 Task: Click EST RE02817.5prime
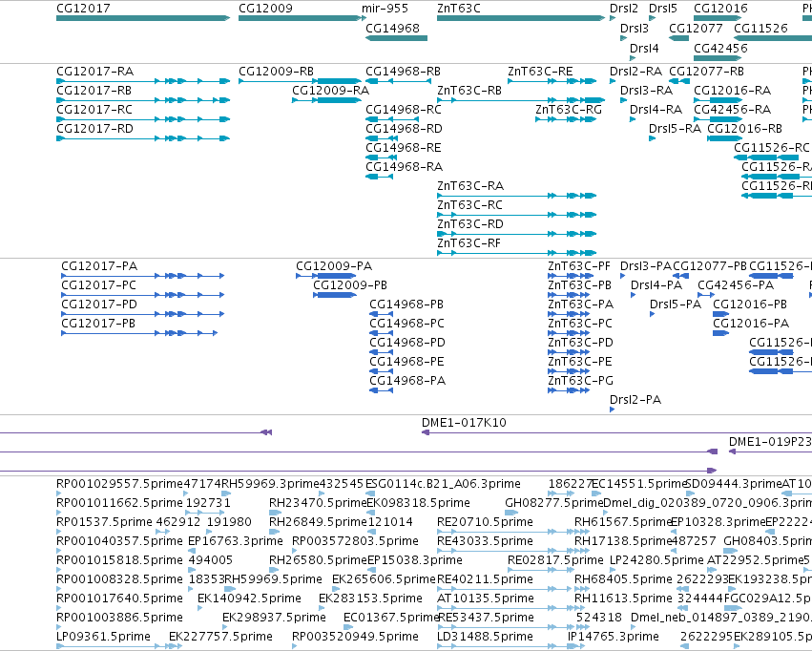tap(555, 560)
